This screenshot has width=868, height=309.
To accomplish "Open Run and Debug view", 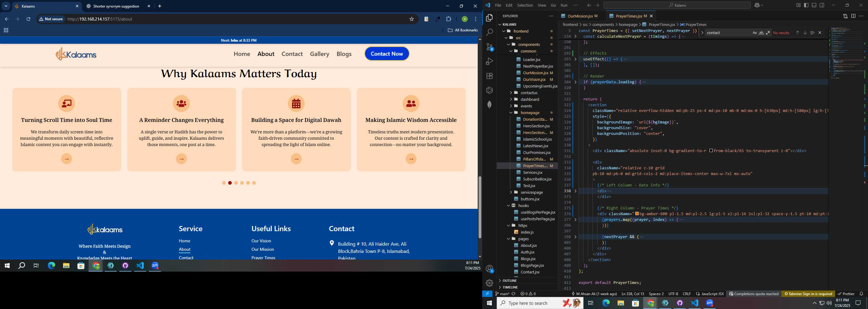I will [x=489, y=61].
